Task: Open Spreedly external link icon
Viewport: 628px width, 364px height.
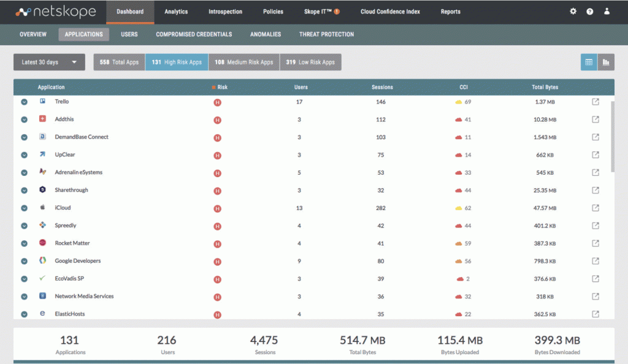Action: point(595,226)
